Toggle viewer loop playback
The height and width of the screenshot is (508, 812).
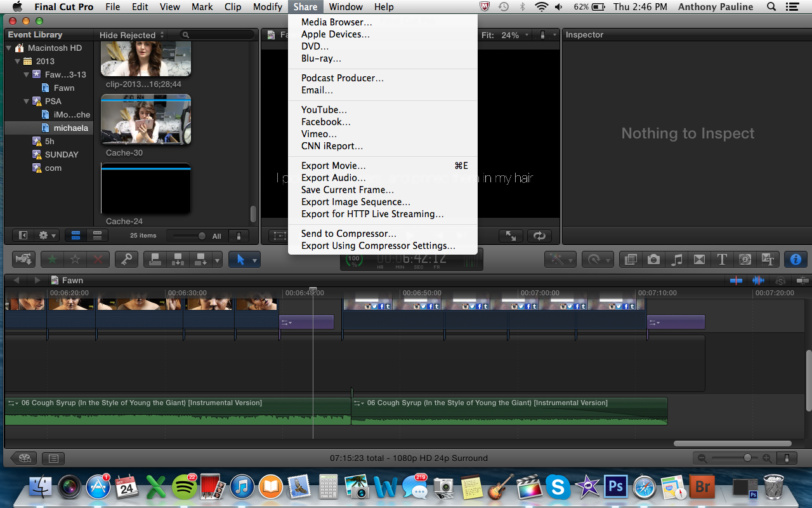[x=539, y=236]
